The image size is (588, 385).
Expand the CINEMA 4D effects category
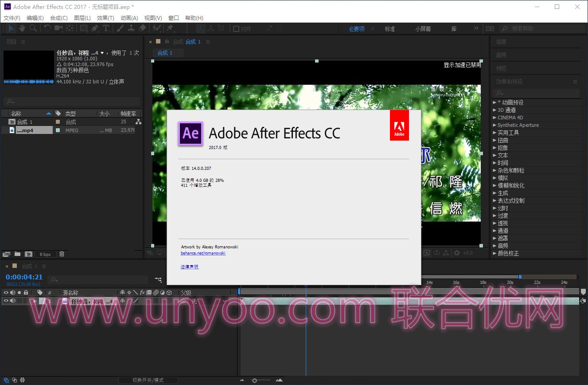click(495, 118)
